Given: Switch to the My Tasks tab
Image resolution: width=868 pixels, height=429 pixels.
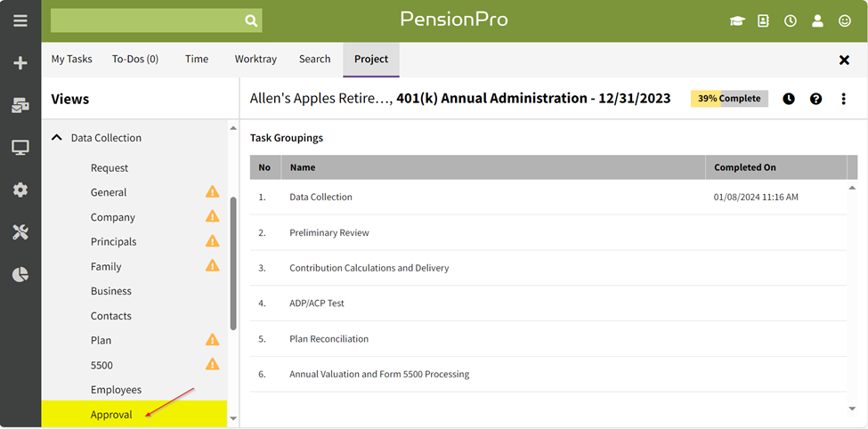Looking at the screenshot, I should pos(72,60).
